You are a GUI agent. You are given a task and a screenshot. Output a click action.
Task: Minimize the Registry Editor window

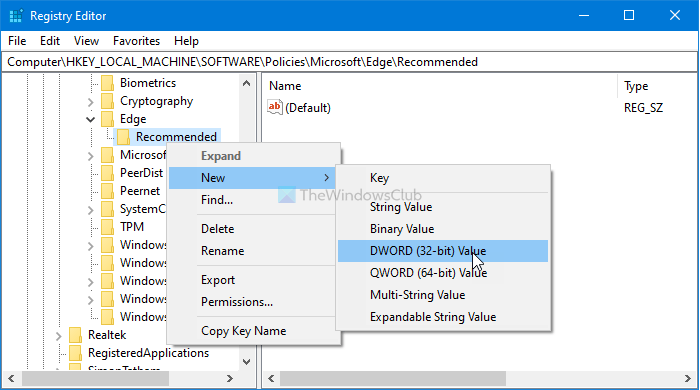tap(584, 16)
